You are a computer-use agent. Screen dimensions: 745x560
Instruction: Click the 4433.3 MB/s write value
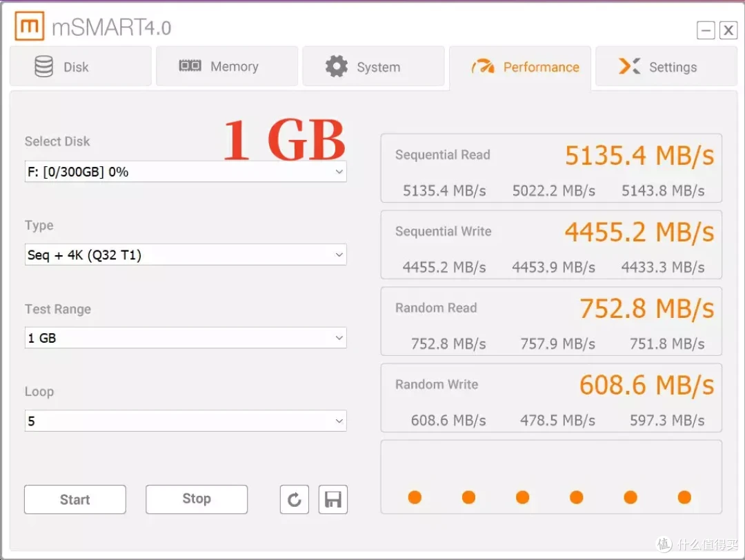[663, 268]
